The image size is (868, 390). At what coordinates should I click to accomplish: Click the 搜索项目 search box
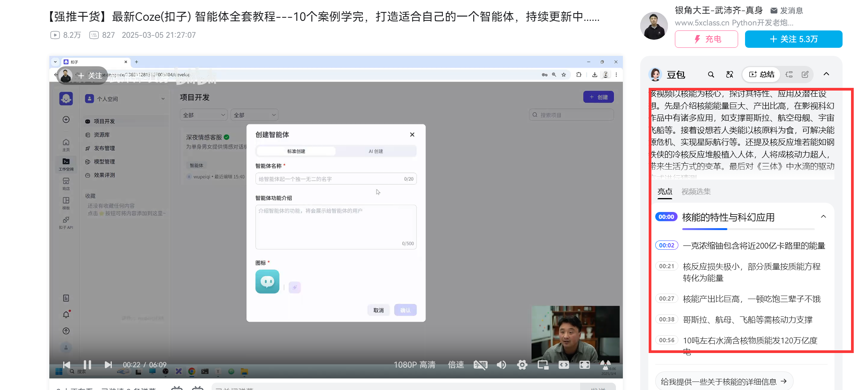(x=571, y=115)
